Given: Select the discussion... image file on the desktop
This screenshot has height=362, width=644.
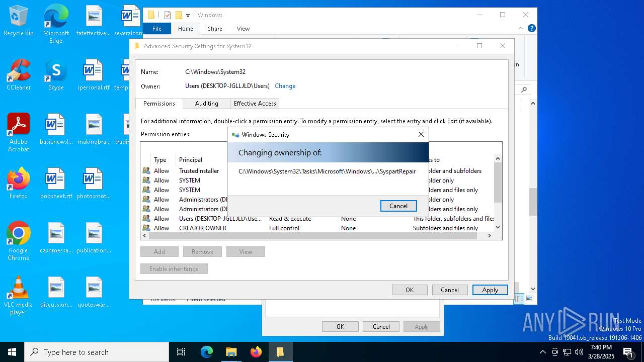Looking at the screenshot, I should click(x=56, y=292).
